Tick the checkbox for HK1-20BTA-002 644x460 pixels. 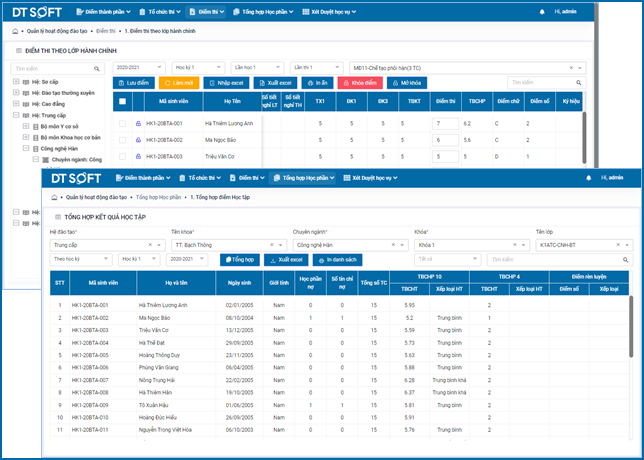click(122, 140)
